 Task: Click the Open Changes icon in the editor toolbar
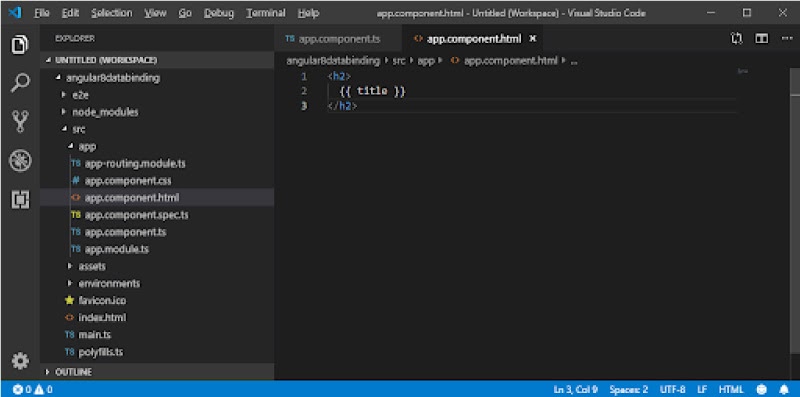(x=736, y=39)
